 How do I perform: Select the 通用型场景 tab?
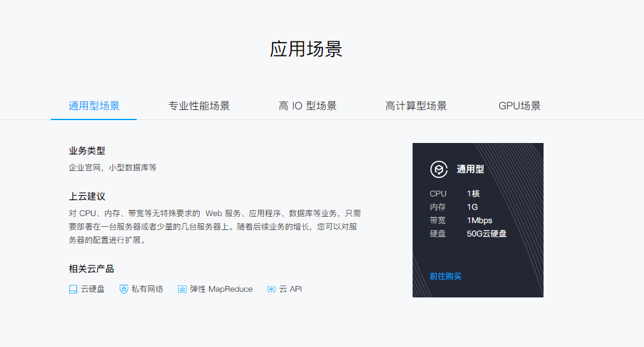[x=93, y=106]
